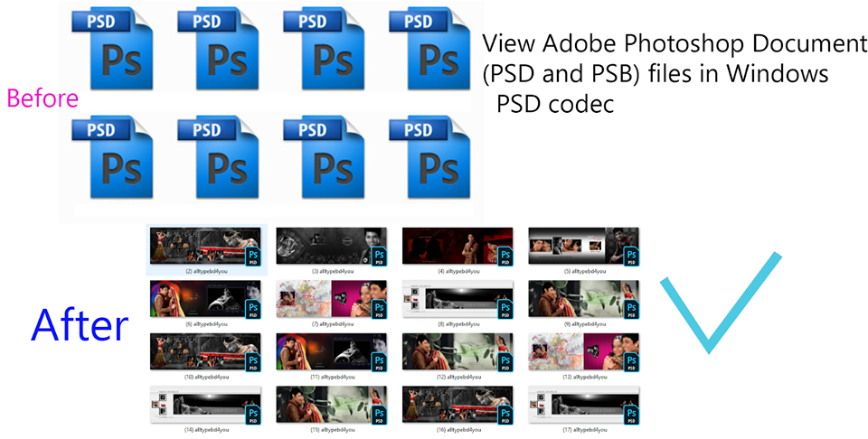Click the file name "(4) alltypebd4you"
The image size is (868, 439).
459,272
